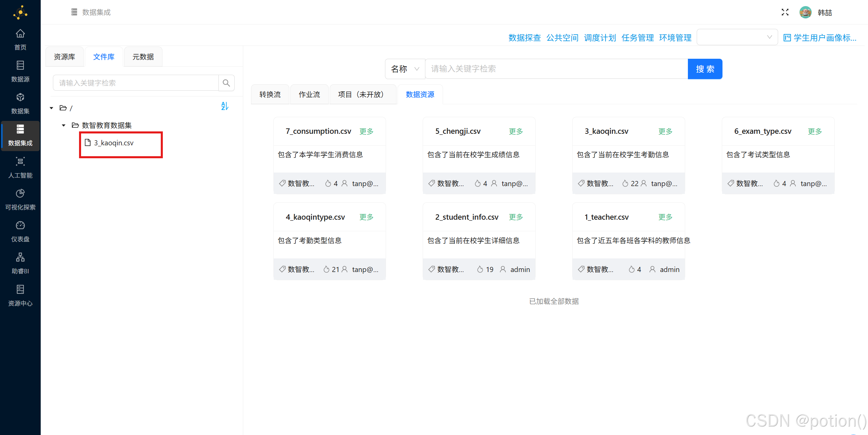Switch to the 作业流 tab
The width and height of the screenshot is (868, 435).
point(309,94)
